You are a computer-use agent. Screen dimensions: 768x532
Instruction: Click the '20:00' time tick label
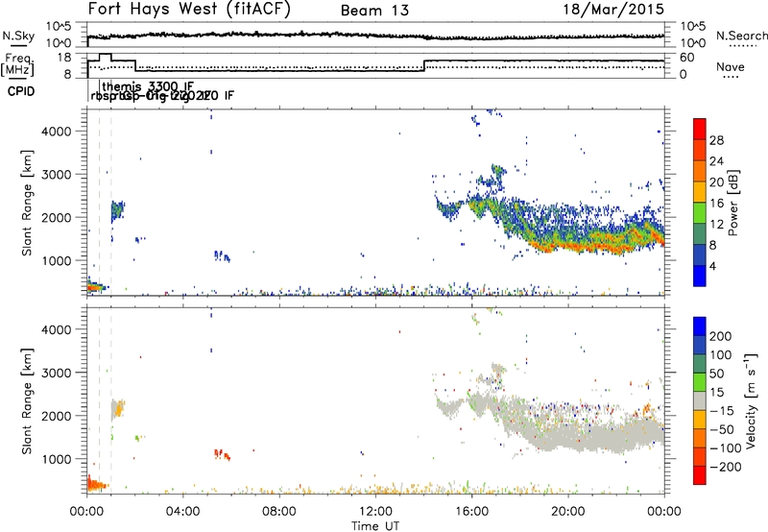(x=568, y=512)
